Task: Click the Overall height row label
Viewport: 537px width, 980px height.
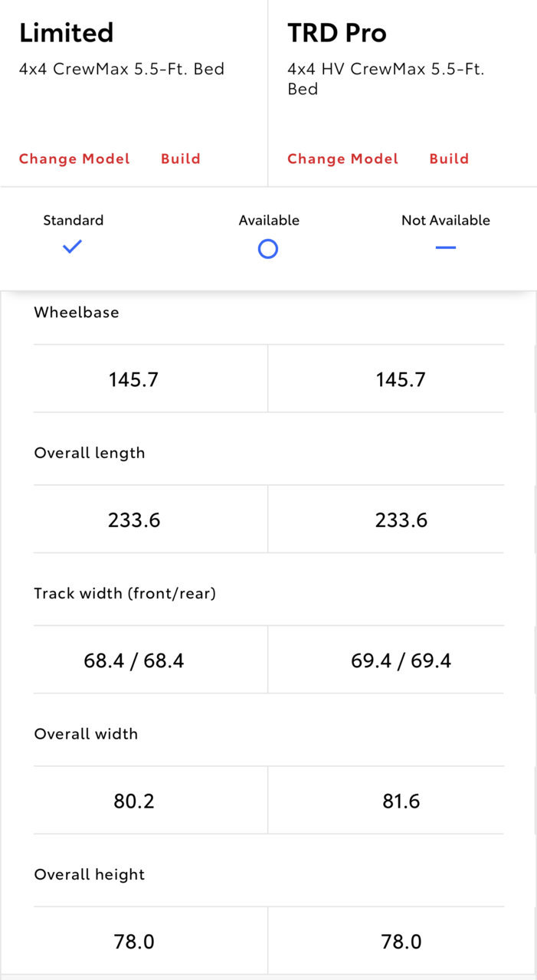Action: point(90,874)
